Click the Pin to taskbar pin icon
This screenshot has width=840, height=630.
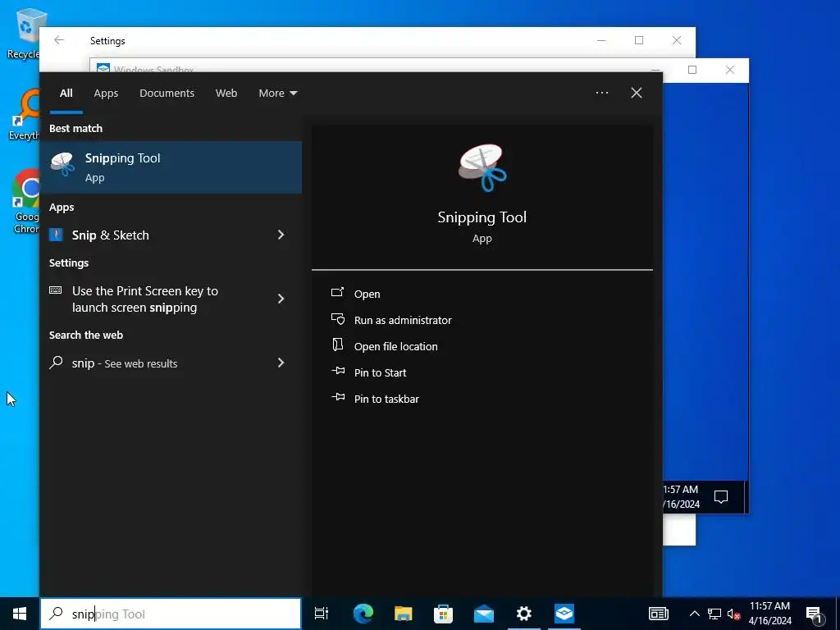pos(338,397)
